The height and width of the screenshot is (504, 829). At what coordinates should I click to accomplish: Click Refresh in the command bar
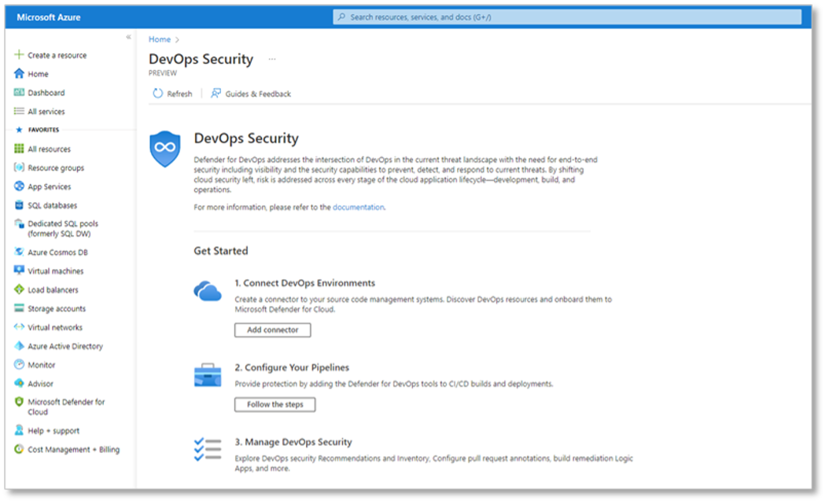(172, 94)
